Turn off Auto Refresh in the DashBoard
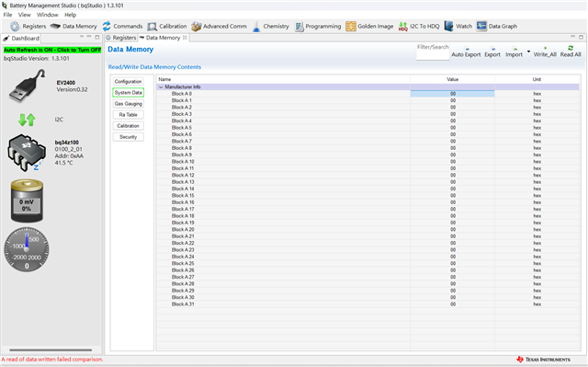Screen dimensions: 588x367 (52, 50)
